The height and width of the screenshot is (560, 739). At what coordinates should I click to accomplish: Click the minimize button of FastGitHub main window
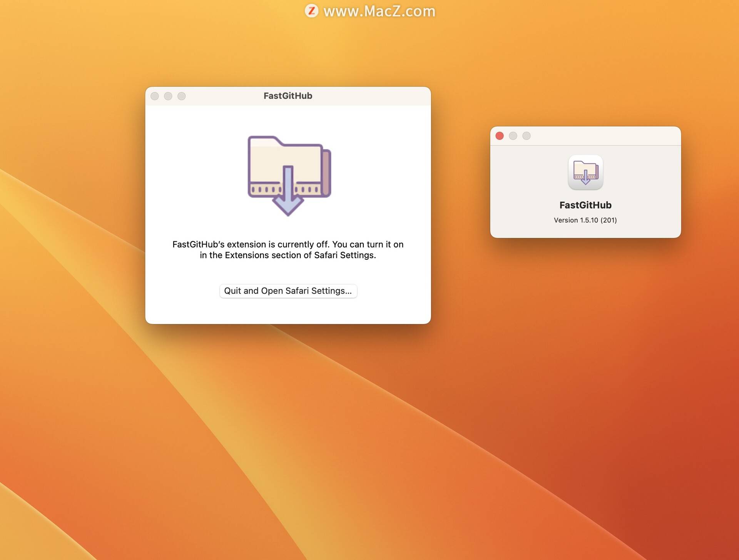pyautogui.click(x=168, y=96)
